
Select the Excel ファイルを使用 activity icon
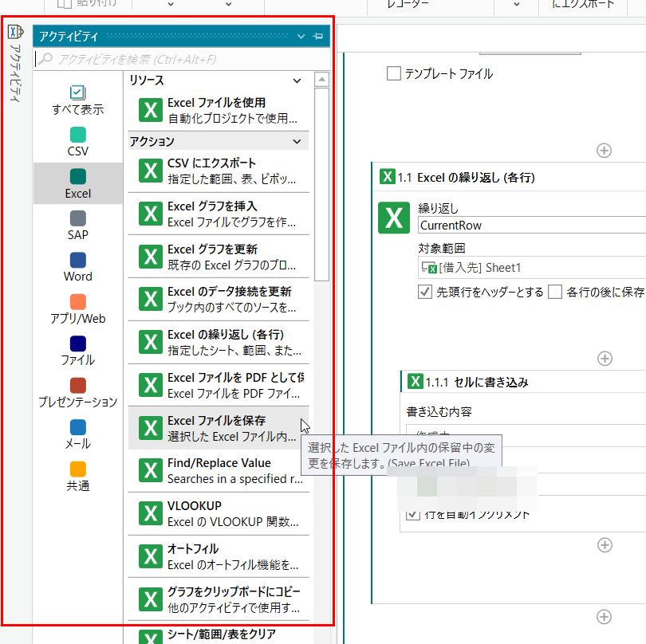click(x=151, y=110)
